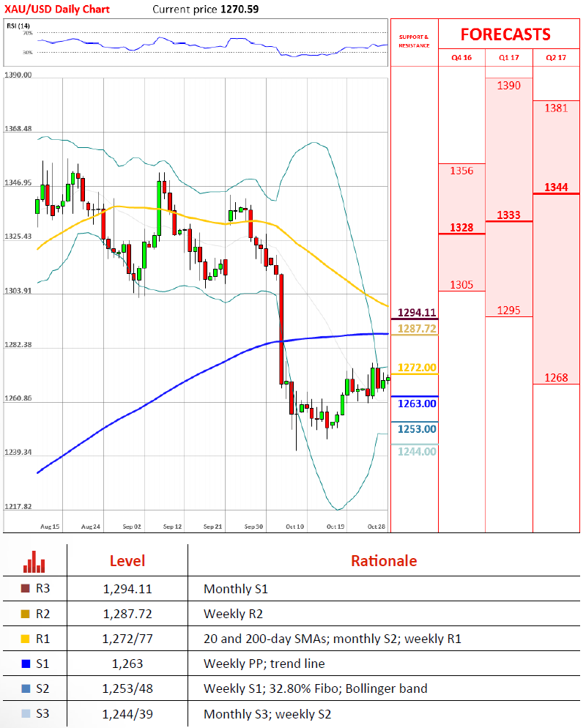586x728 pixels.
Task: Click the 1244.00 support level
Action: coord(417,451)
